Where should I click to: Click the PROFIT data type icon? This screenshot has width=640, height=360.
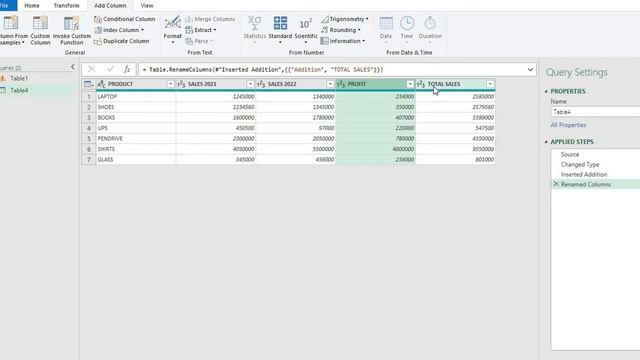click(341, 84)
